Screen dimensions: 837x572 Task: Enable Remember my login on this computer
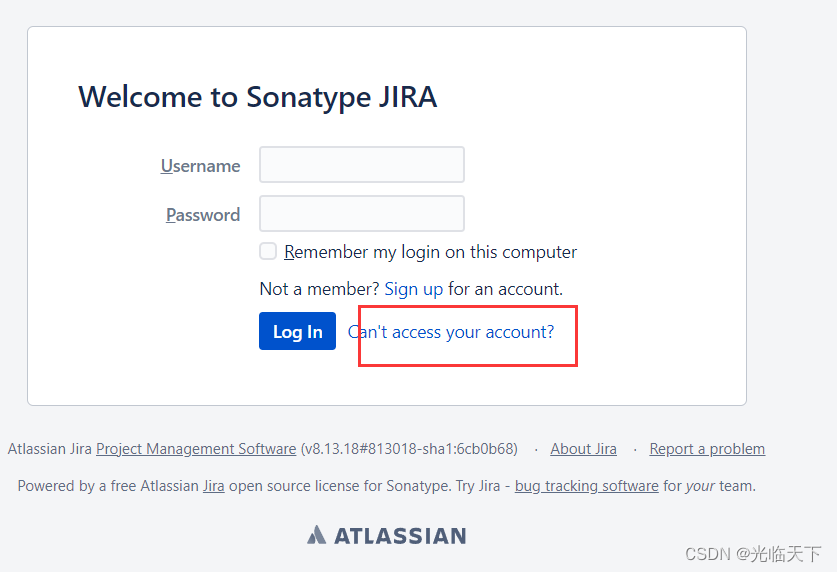pos(268,251)
